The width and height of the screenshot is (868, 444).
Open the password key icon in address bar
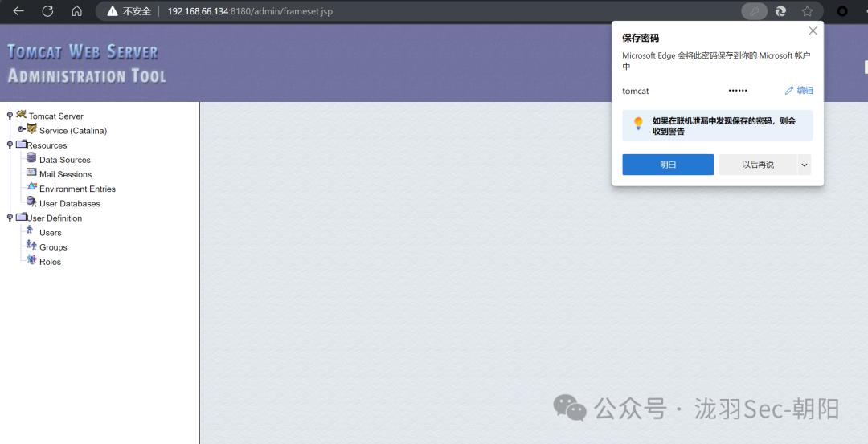pyautogui.click(x=754, y=11)
